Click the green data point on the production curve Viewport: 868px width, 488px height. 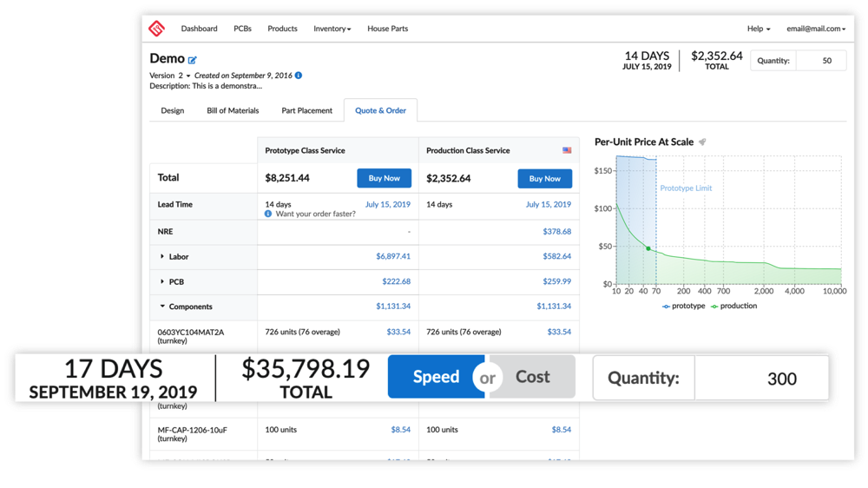648,248
